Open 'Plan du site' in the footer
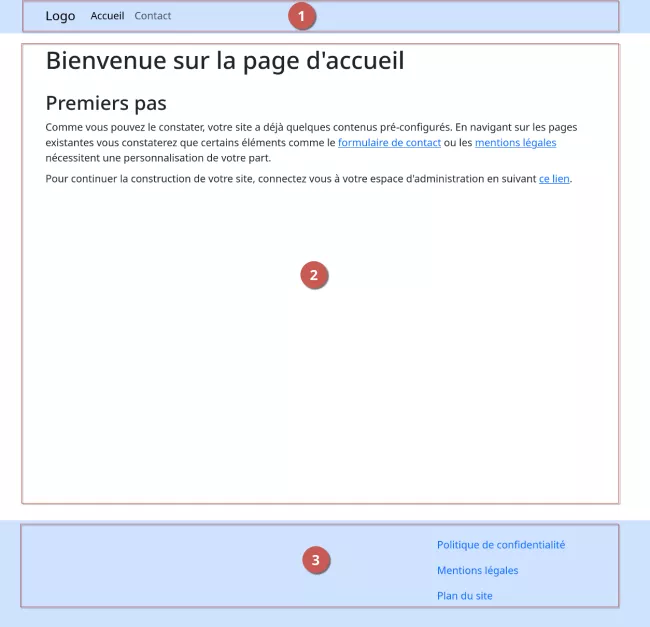The height and width of the screenshot is (627, 650). (465, 596)
